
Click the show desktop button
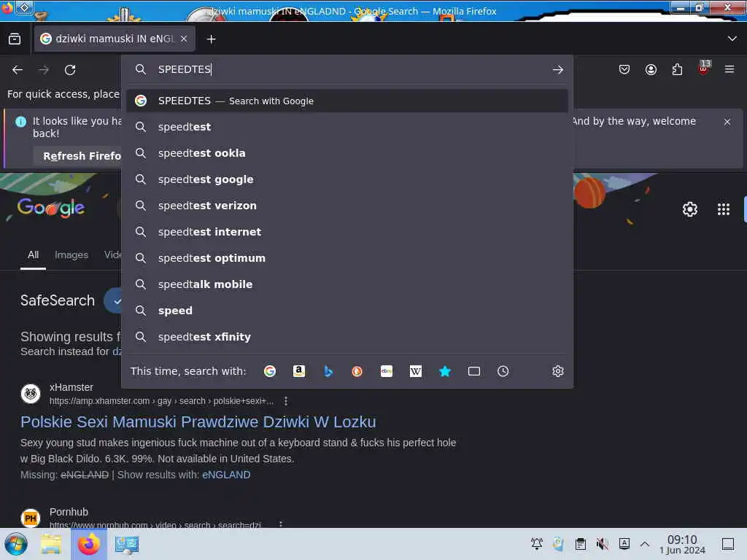tap(727, 544)
